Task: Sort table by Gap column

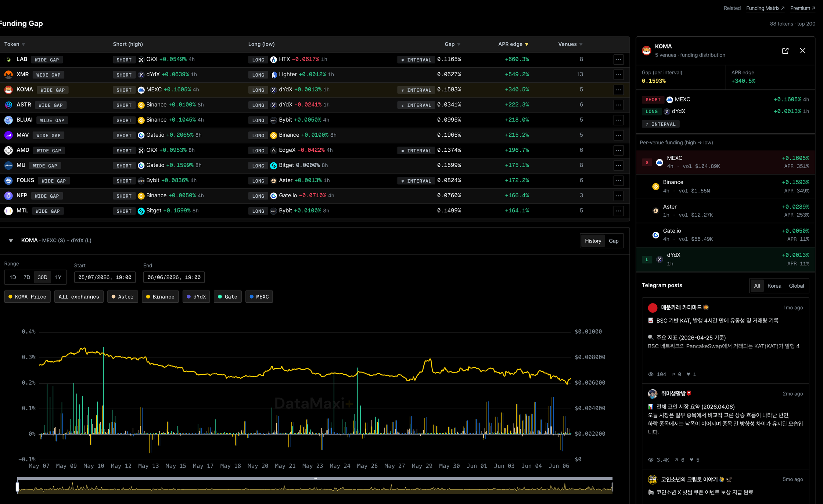Action: pos(453,44)
